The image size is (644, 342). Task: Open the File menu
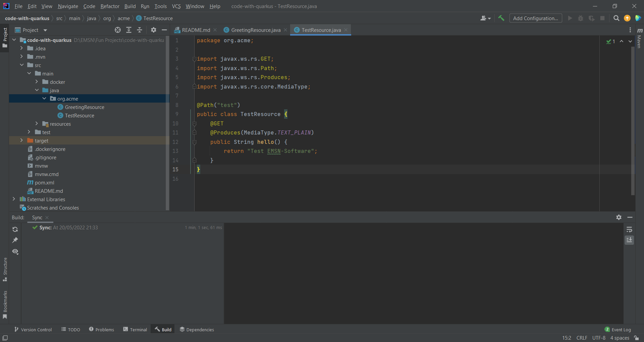point(18,6)
